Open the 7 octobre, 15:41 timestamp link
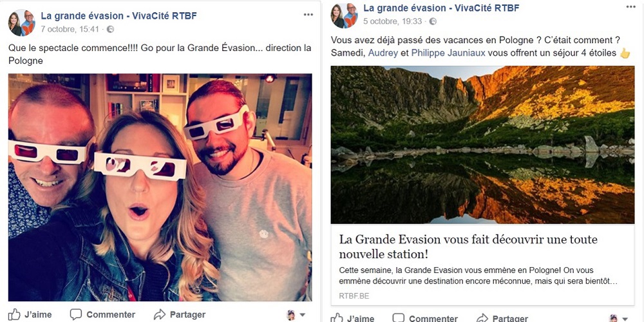This screenshot has height=322, width=644. (x=70, y=29)
